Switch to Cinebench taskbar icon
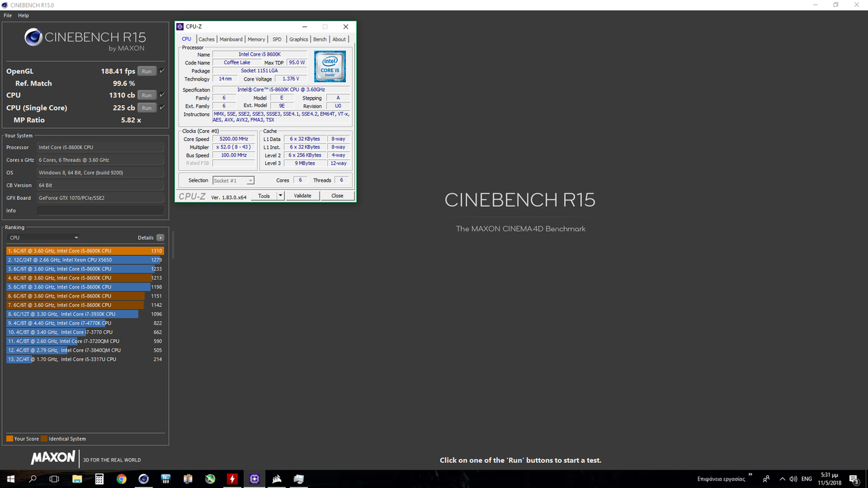 [x=144, y=479]
